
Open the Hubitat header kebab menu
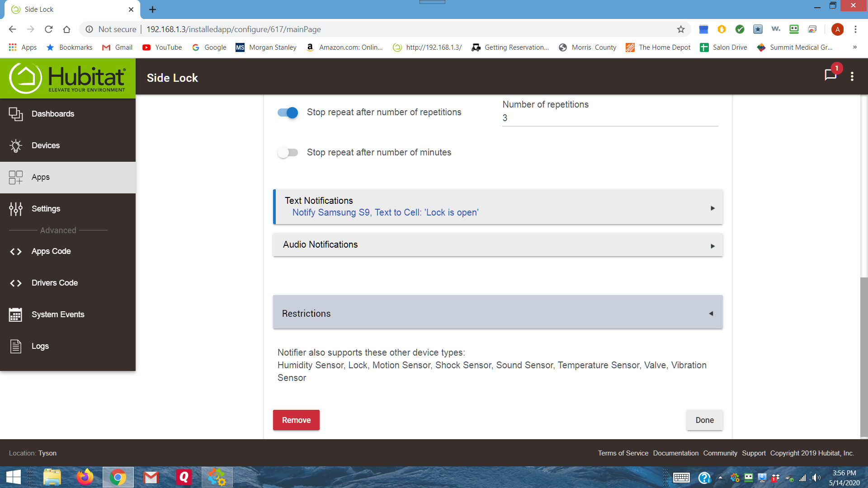[852, 76]
